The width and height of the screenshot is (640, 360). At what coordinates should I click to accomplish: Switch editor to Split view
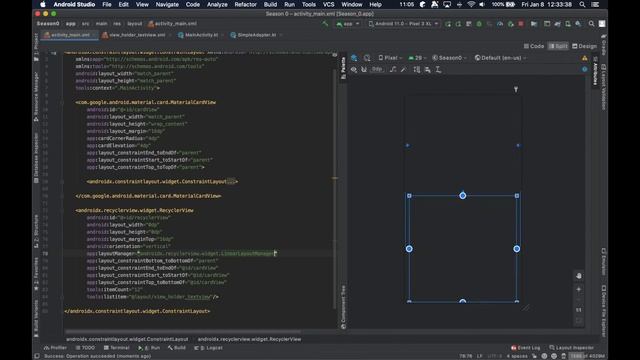558,46
